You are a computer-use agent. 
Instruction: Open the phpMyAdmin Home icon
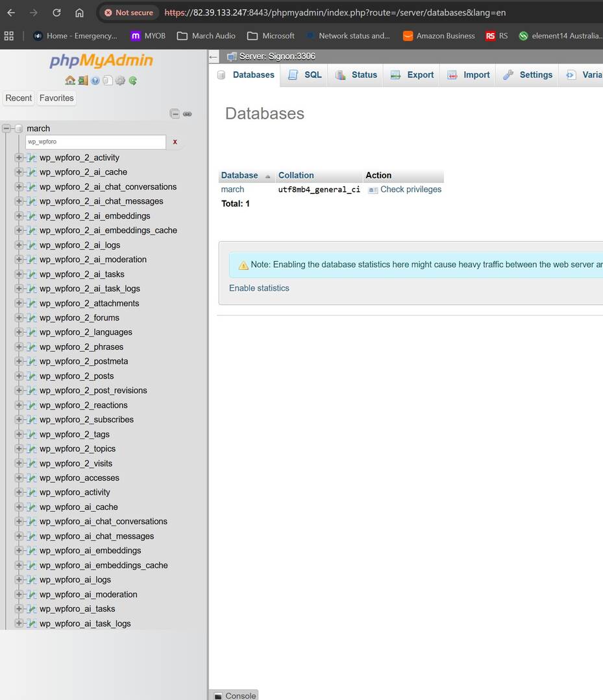[70, 80]
